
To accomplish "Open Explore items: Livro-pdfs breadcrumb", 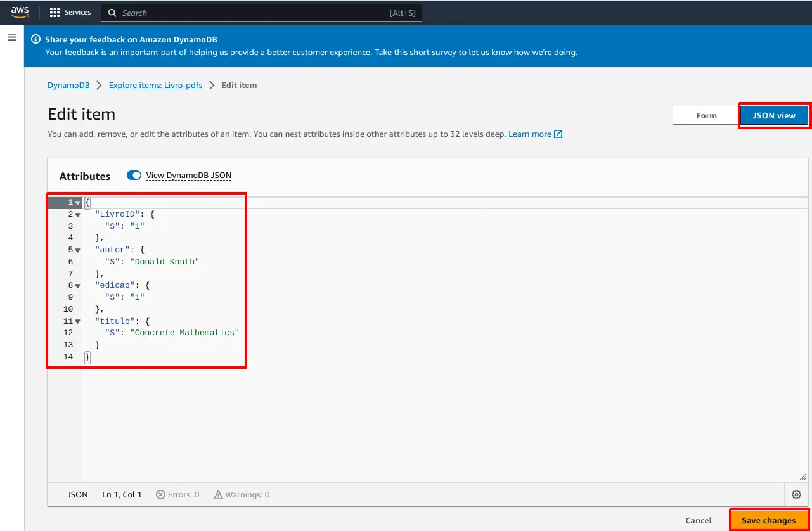I will point(156,85).
